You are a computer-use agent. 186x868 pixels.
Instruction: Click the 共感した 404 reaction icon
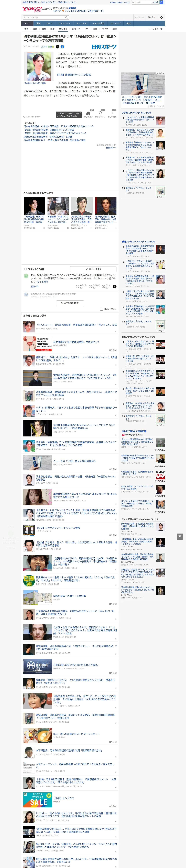click(77, 286)
